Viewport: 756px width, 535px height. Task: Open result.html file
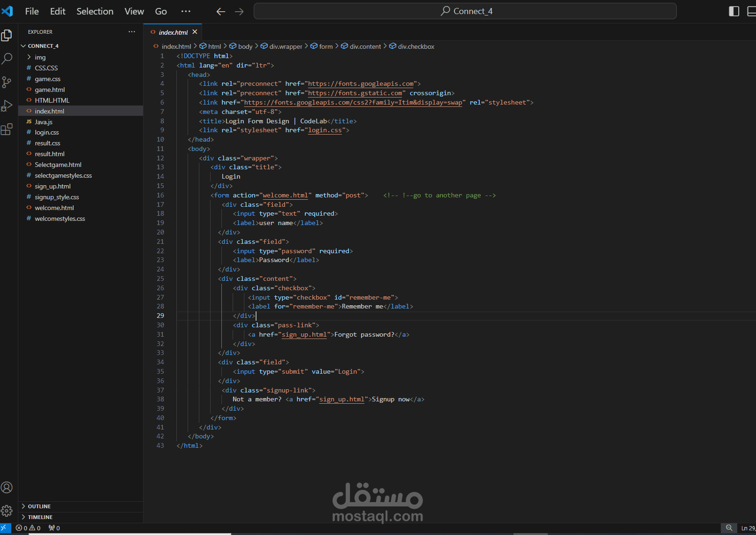tap(81, 154)
